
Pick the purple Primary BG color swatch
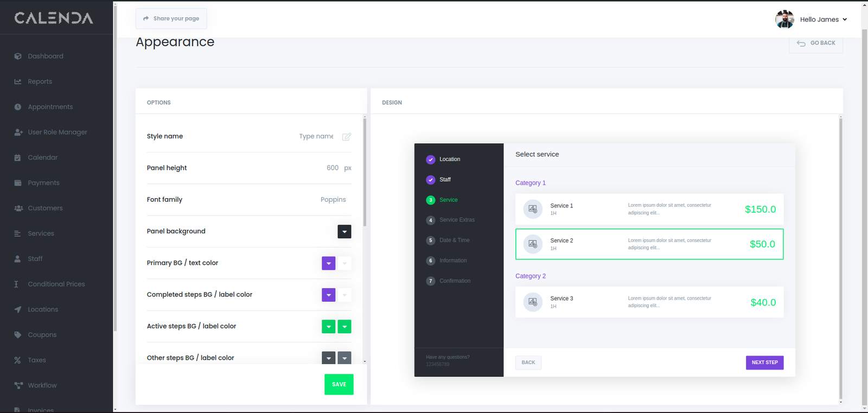(329, 263)
